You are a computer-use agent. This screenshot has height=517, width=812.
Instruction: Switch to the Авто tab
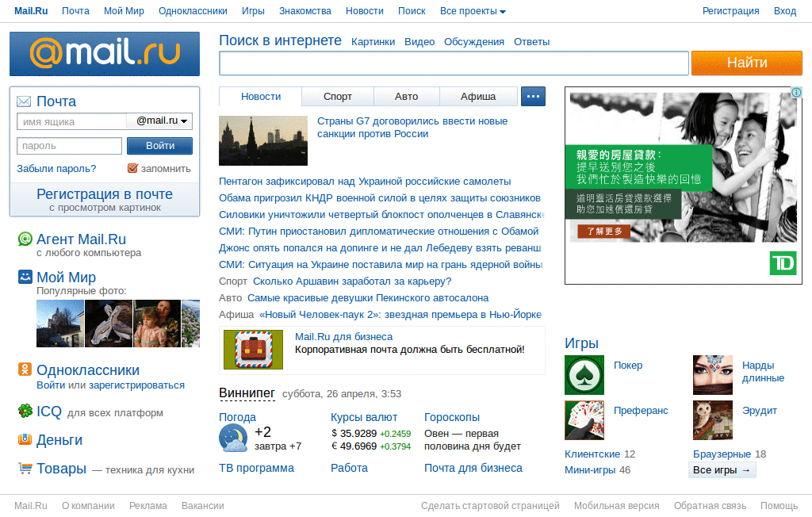click(x=407, y=97)
